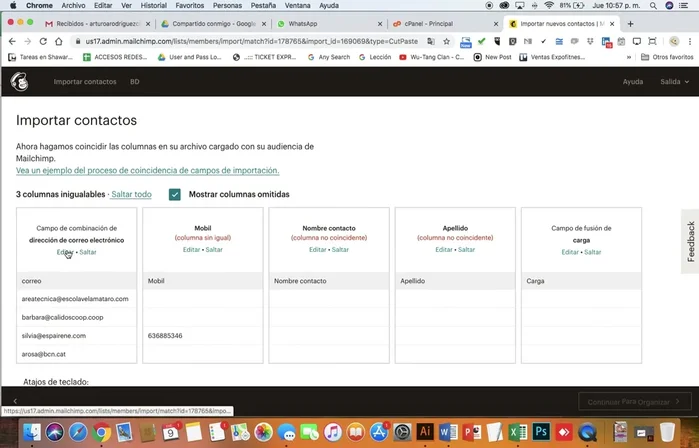
Task: Click Editar on the Apellido column
Action: pyautogui.click(x=444, y=250)
